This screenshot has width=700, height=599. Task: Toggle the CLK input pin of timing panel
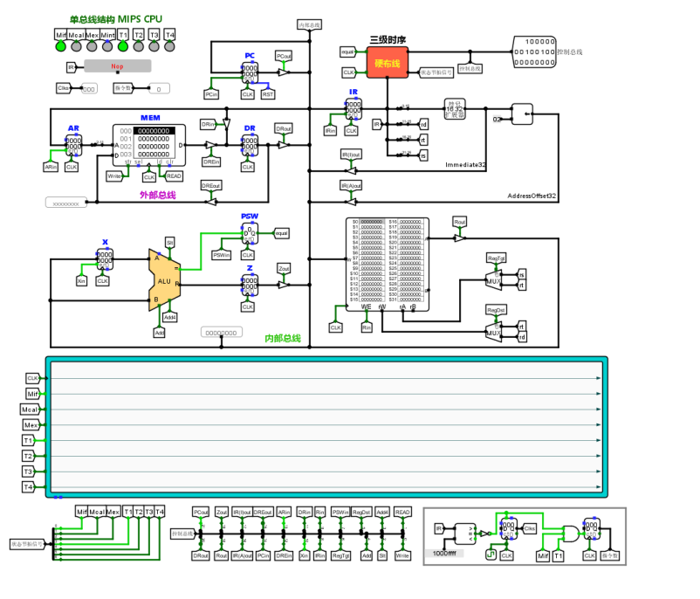click(x=32, y=378)
